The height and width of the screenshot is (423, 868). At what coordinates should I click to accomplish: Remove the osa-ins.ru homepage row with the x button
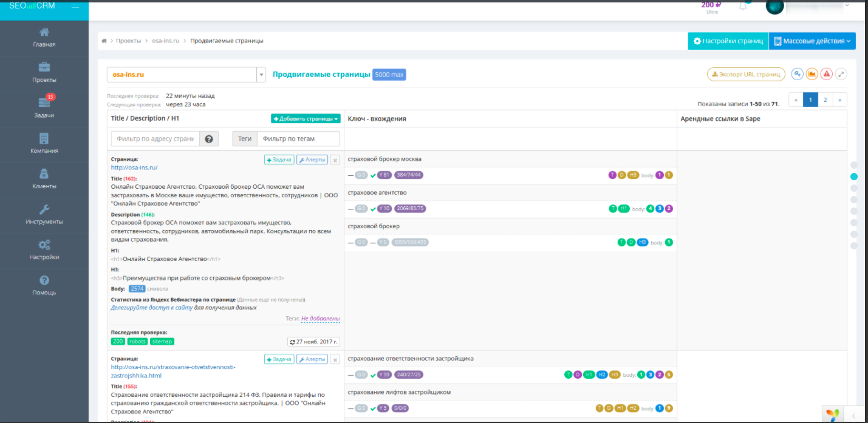coord(335,160)
